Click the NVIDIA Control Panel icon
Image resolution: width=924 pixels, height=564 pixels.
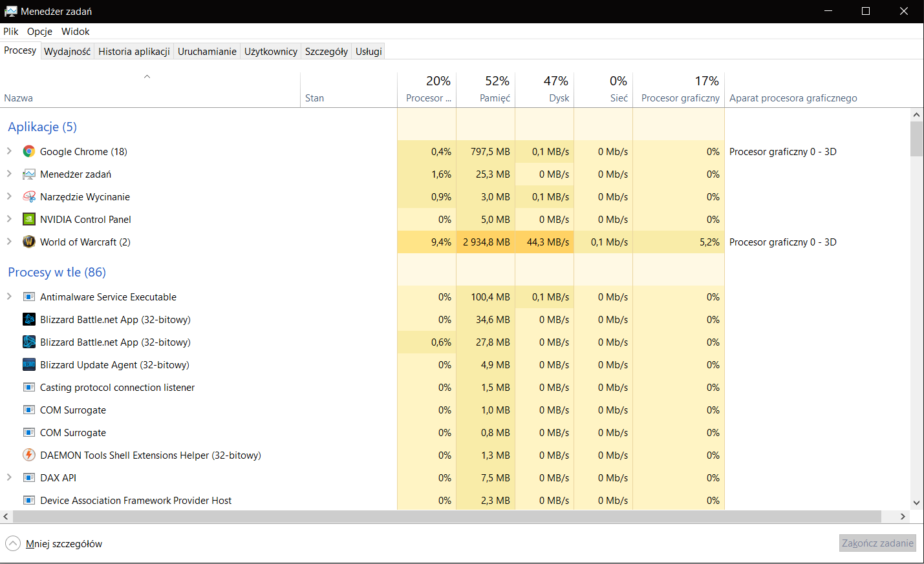click(x=28, y=219)
